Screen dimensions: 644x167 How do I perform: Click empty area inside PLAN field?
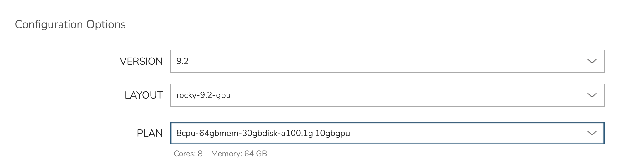tap(469, 133)
